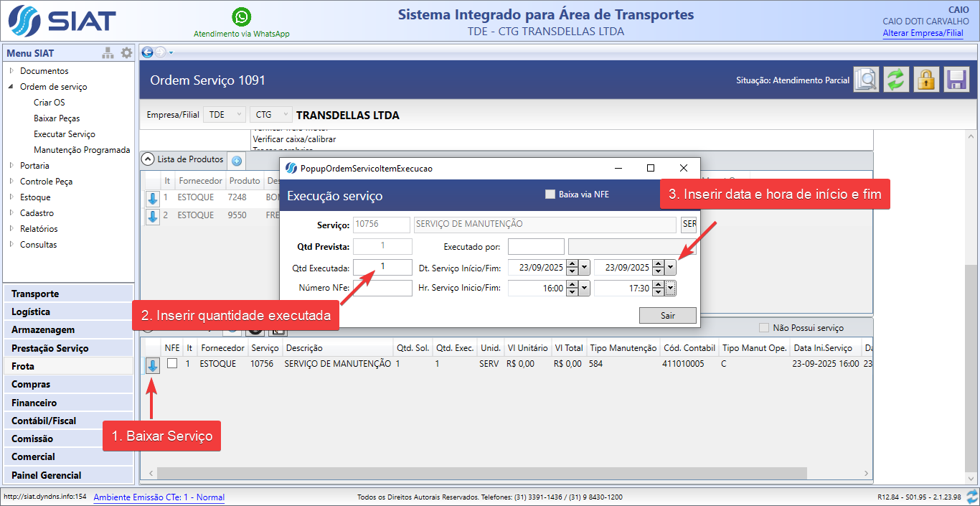Image resolution: width=980 pixels, height=506 pixels.
Task: Tick the NFE checkbox in service row
Action: (x=172, y=364)
